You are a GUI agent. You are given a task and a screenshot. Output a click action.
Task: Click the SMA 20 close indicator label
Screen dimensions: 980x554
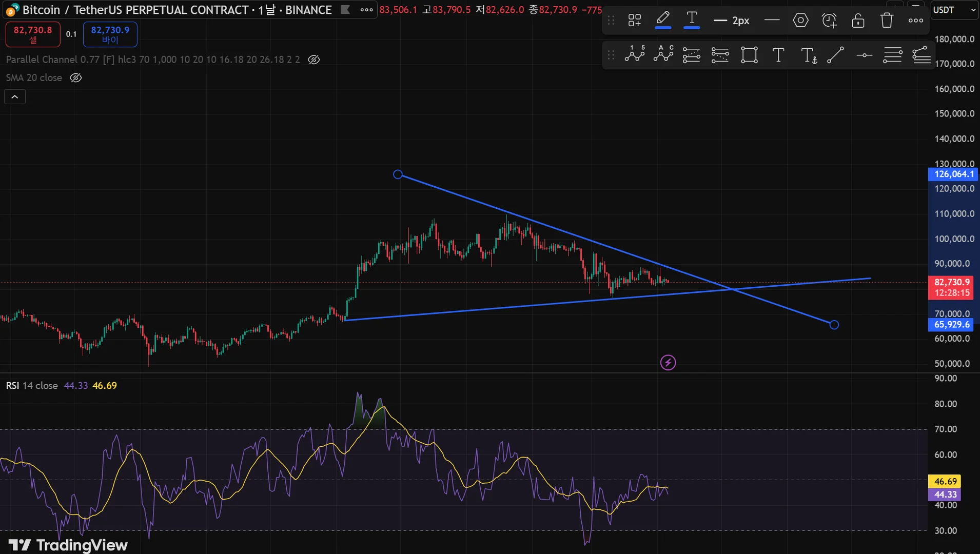[x=34, y=77]
